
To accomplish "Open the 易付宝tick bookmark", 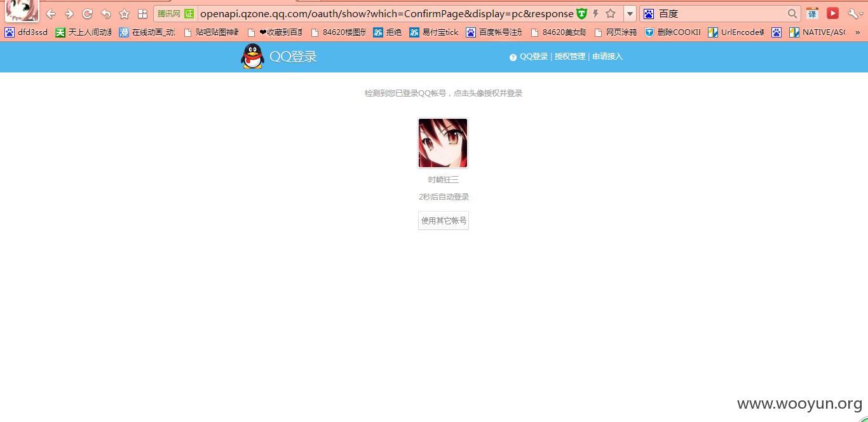I will click(x=434, y=32).
